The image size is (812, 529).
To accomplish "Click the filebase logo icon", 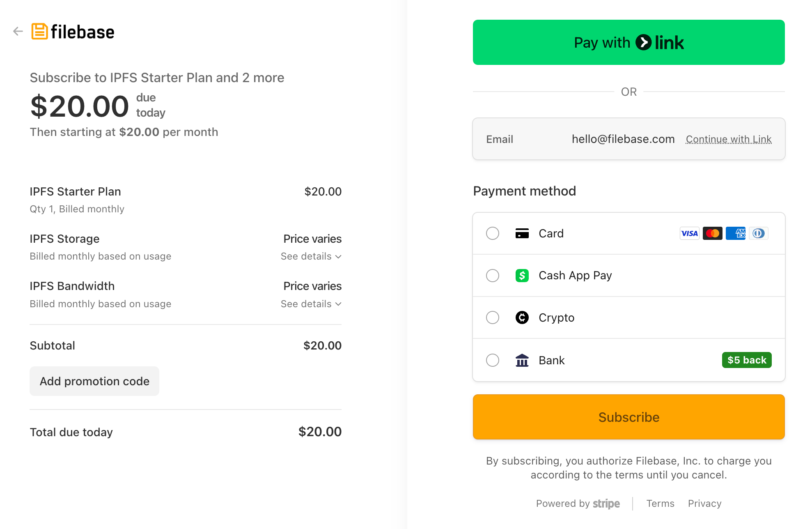I will click(40, 32).
